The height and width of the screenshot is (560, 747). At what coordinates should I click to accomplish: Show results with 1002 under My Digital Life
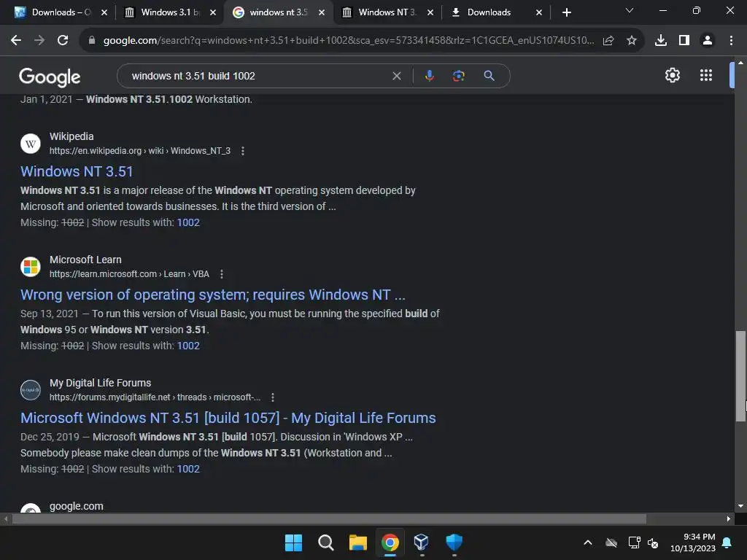tap(188, 469)
